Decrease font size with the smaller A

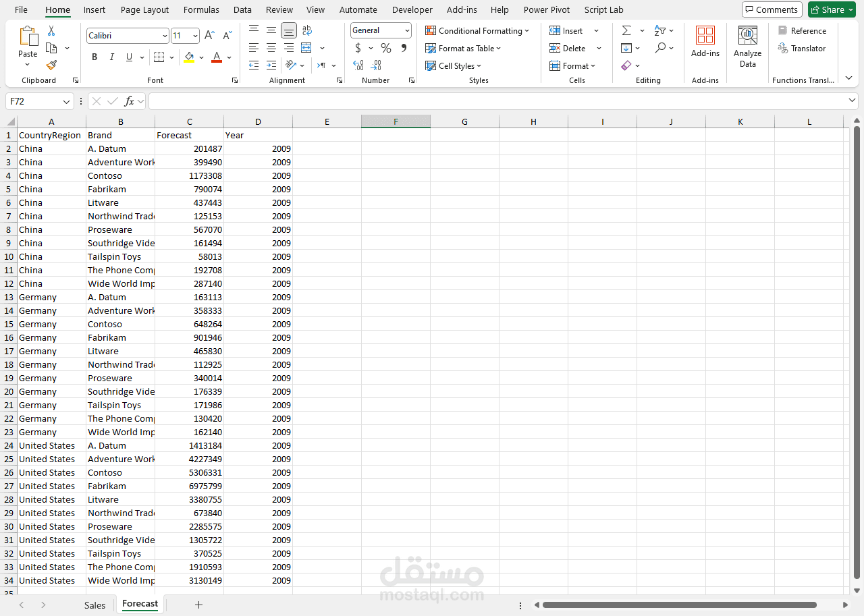tap(227, 36)
